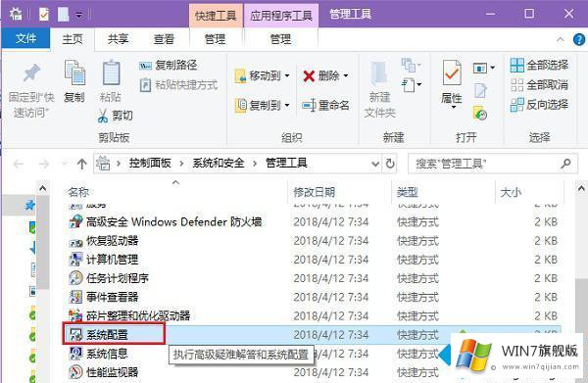Click 全部取消 select none
Image resolution: width=588 pixels, height=383 pixels.
coord(539,85)
